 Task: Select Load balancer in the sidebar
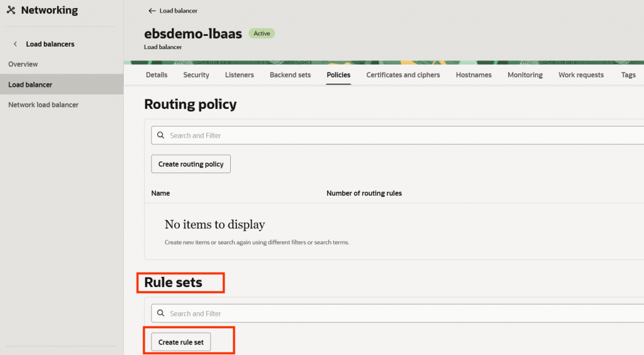click(62, 84)
